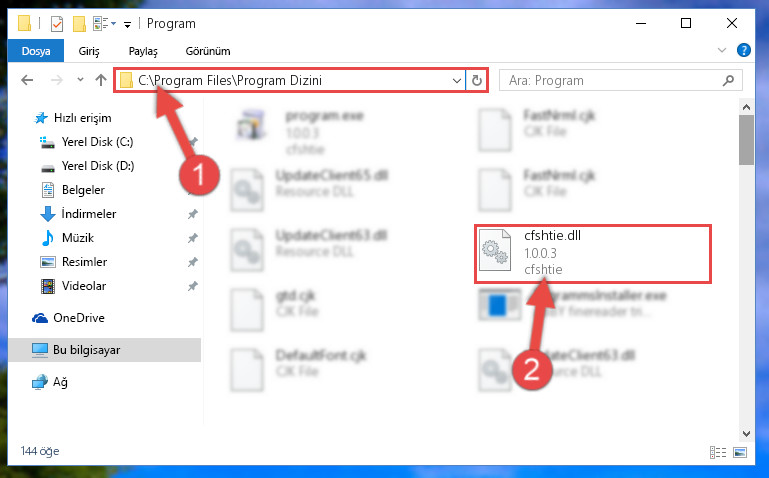Open the Help question mark icon
The height and width of the screenshot is (478, 769).
(743, 50)
